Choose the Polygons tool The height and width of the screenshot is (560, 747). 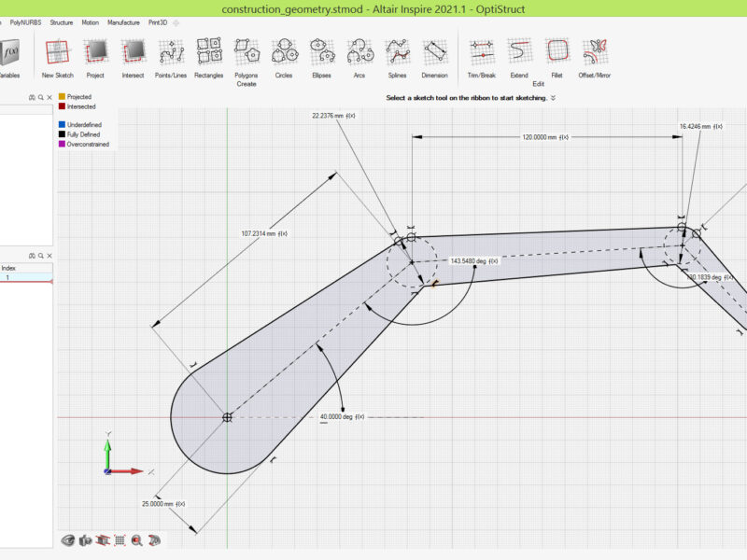coord(247,63)
